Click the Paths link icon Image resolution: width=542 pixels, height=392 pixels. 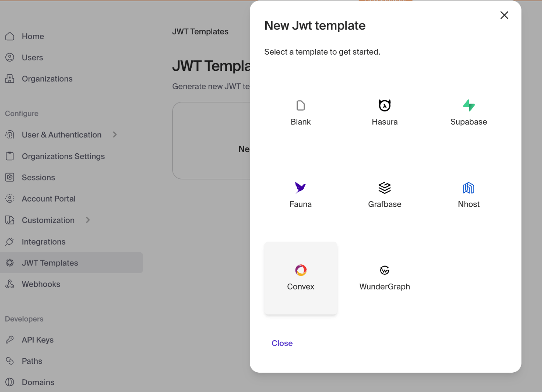[x=10, y=361]
